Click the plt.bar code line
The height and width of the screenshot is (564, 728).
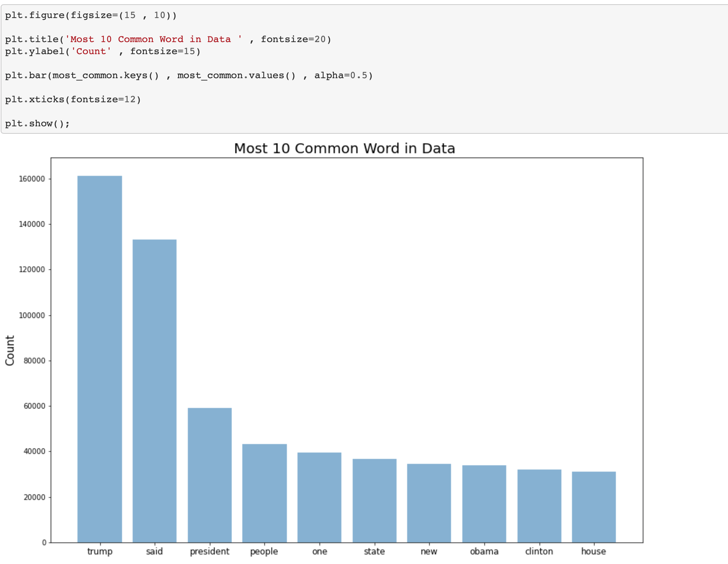[x=189, y=75]
